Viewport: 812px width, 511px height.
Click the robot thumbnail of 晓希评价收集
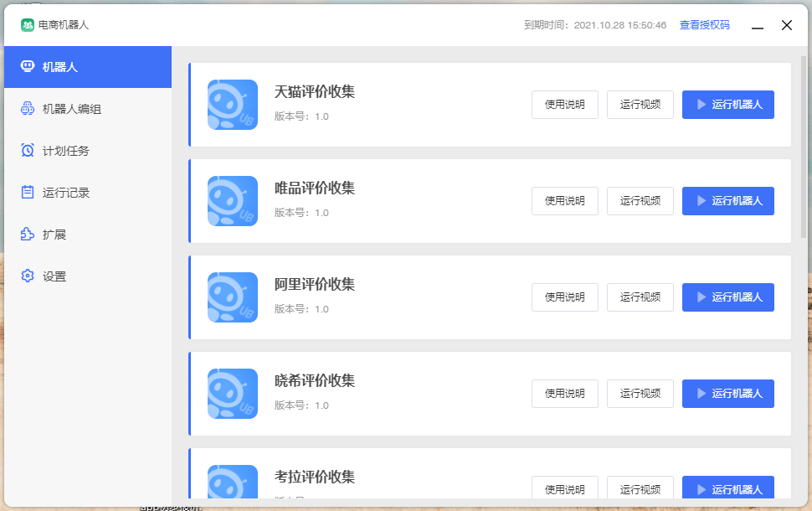point(233,394)
